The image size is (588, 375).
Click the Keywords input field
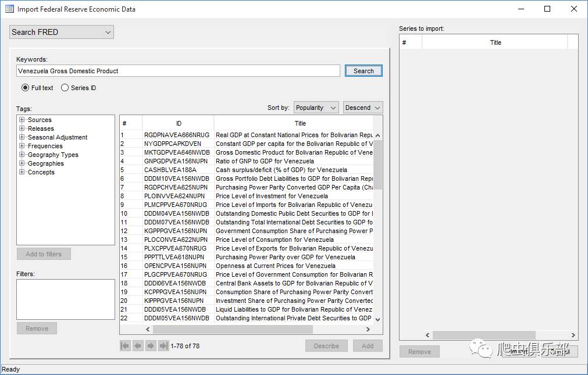pyautogui.click(x=178, y=71)
